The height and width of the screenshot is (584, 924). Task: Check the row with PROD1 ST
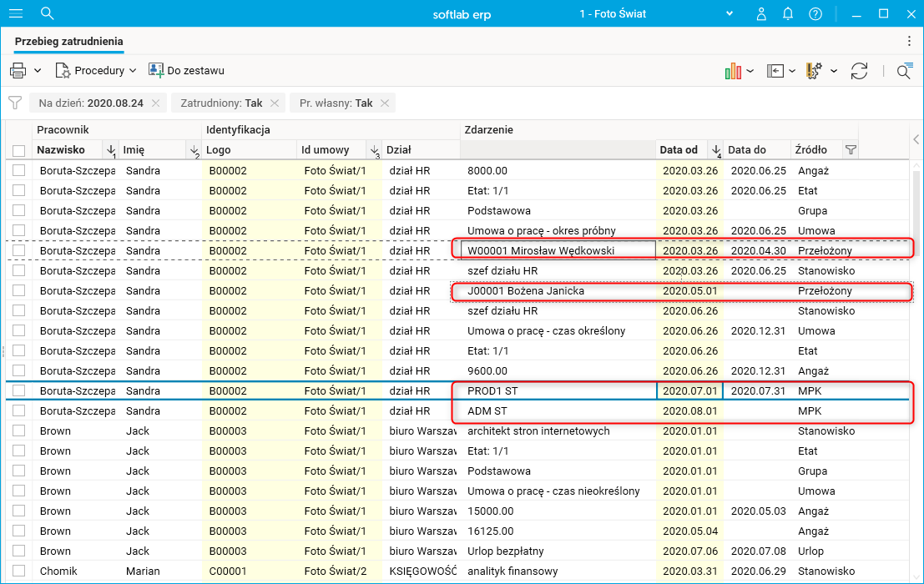[x=18, y=390]
